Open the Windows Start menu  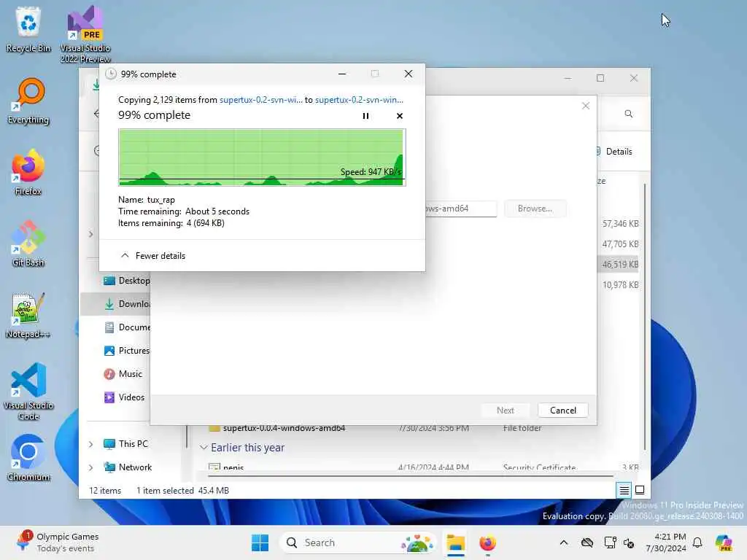coord(260,542)
